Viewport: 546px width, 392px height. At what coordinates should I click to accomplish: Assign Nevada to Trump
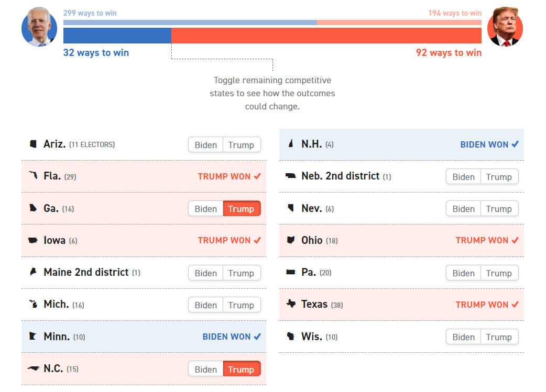click(499, 209)
